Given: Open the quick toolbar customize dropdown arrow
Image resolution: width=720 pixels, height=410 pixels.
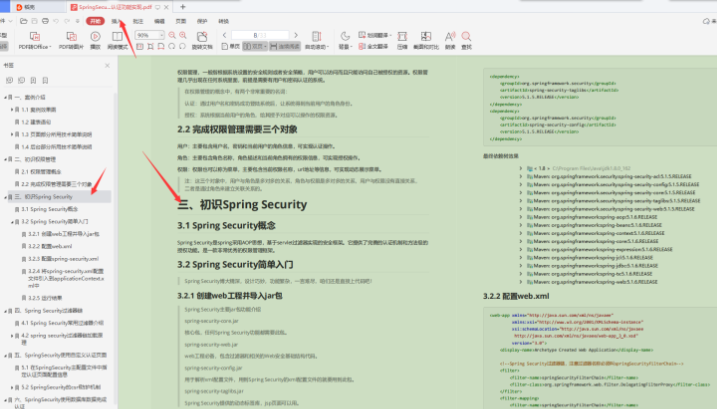Looking at the screenshot, I should click(x=78, y=21).
